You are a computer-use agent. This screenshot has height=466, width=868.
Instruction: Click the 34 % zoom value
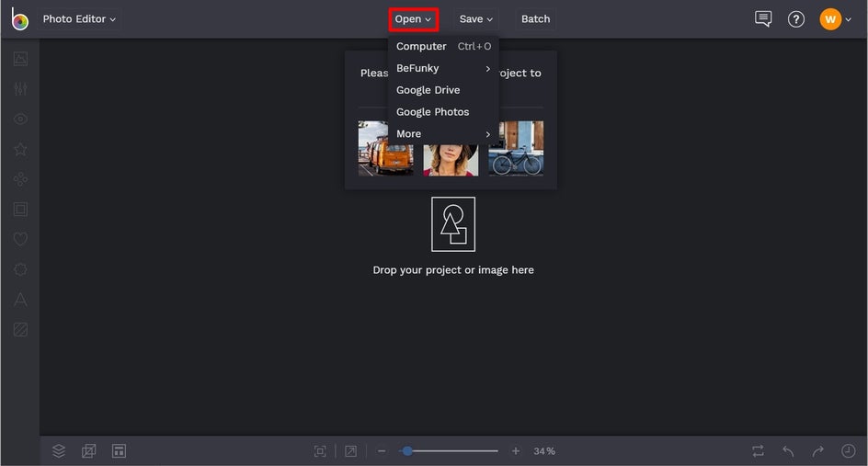(544, 451)
